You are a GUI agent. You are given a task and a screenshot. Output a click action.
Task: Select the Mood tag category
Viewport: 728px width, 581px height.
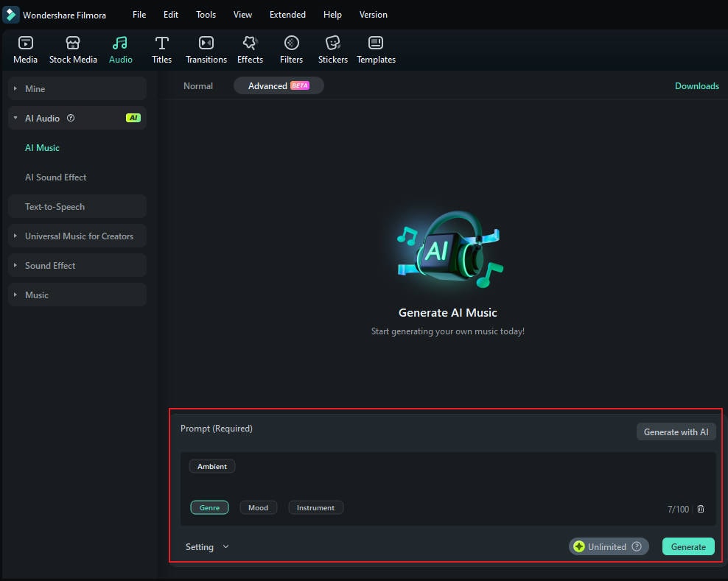point(258,507)
